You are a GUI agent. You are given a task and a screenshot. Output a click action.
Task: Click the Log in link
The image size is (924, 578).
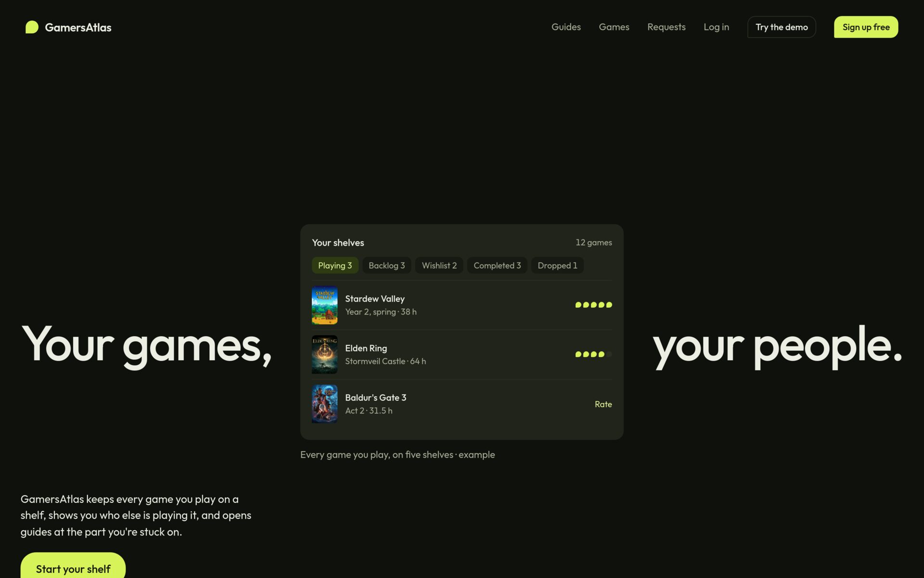pos(716,27)
